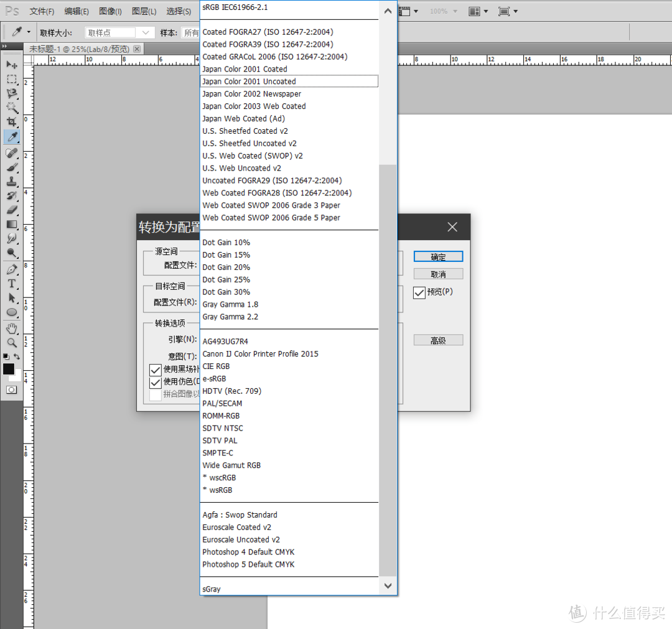Select the Magic Wand tool
672x629 pixels.
pyautogui.click(x=12, y=108)
